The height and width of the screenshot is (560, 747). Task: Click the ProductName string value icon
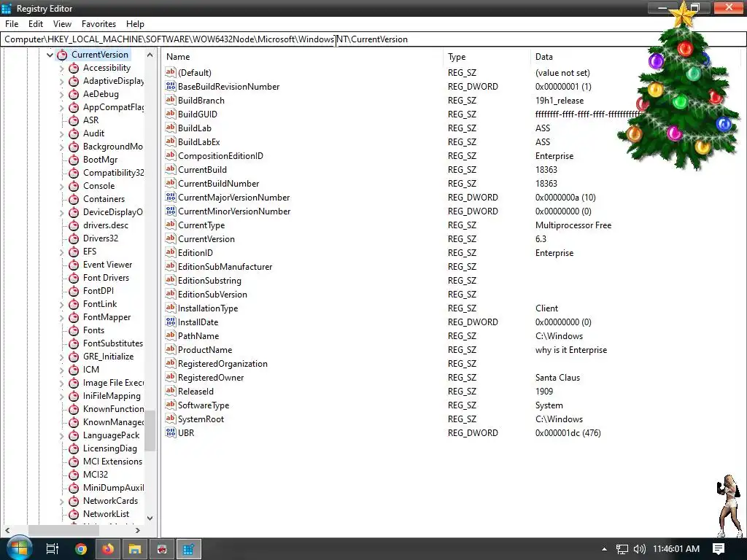tap(171, 349)
